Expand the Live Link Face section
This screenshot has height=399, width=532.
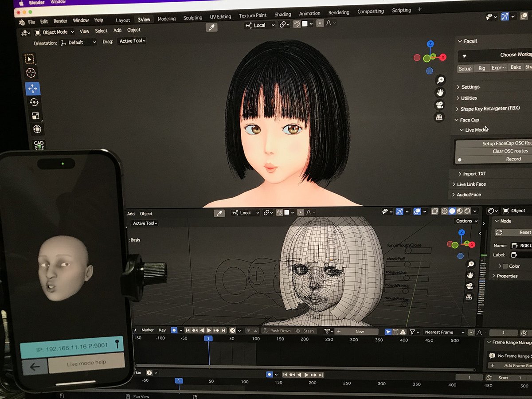pos(469,184)
